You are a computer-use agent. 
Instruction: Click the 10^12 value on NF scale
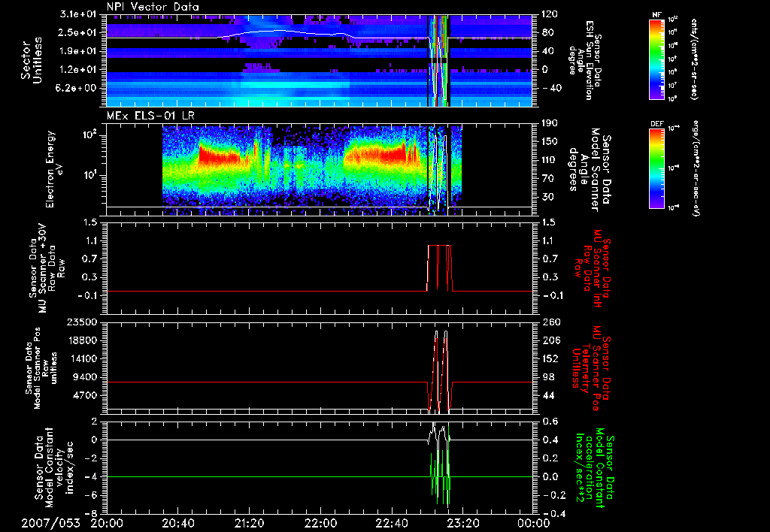(673, 19)
